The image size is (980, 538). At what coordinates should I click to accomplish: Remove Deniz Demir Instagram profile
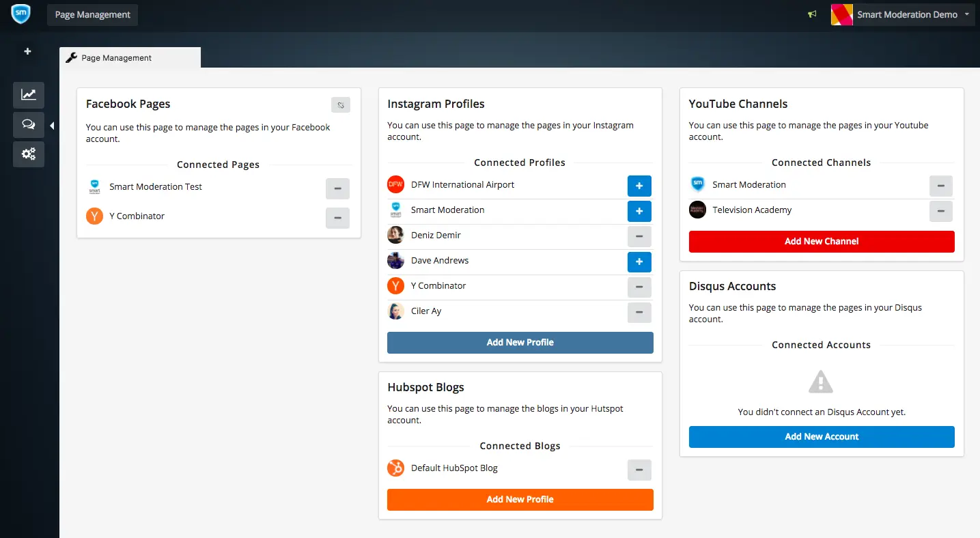[639, 236]
